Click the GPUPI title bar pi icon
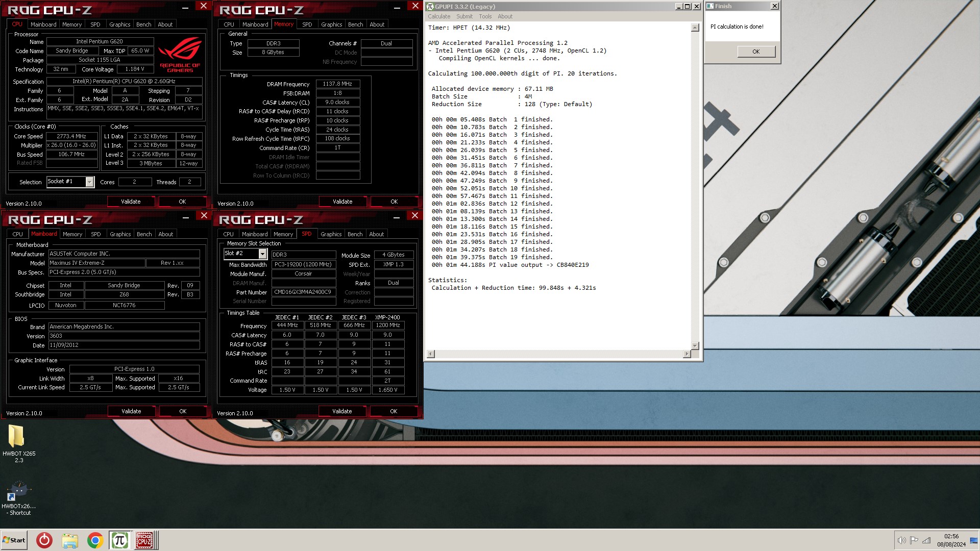The height and width of the screenshot is (551, 980). pyautogui.click(x=430, y=6)
